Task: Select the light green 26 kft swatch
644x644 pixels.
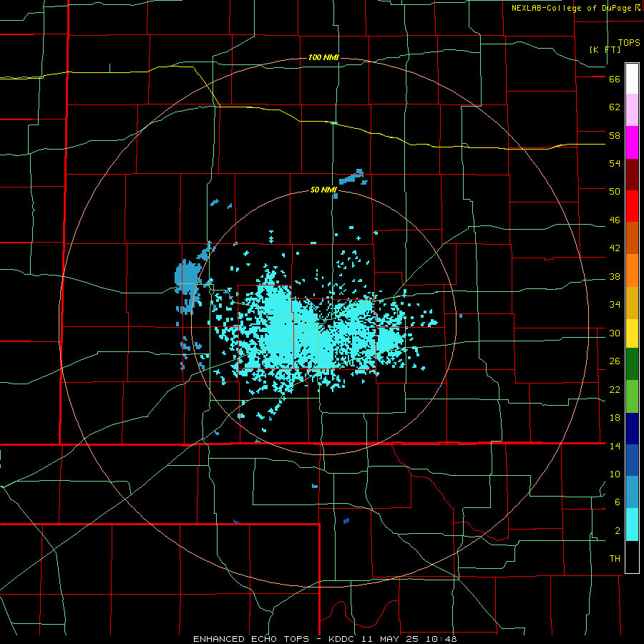Action: 632,396
